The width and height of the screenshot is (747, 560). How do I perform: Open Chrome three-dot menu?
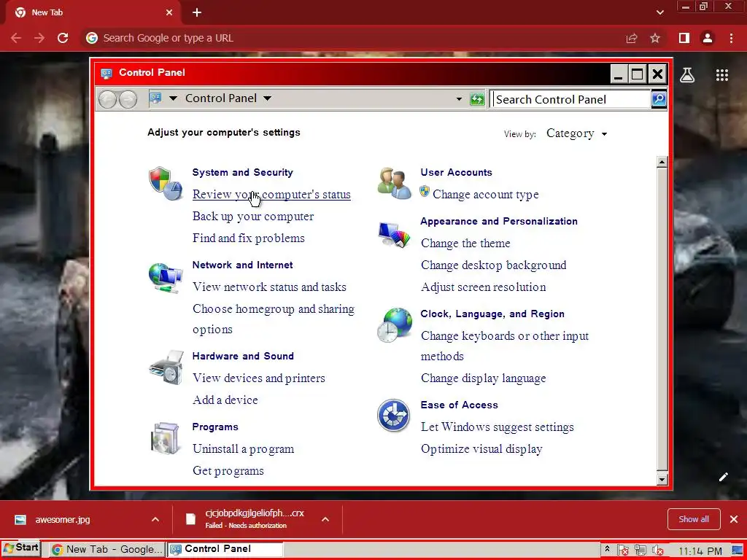click(731, 38)
